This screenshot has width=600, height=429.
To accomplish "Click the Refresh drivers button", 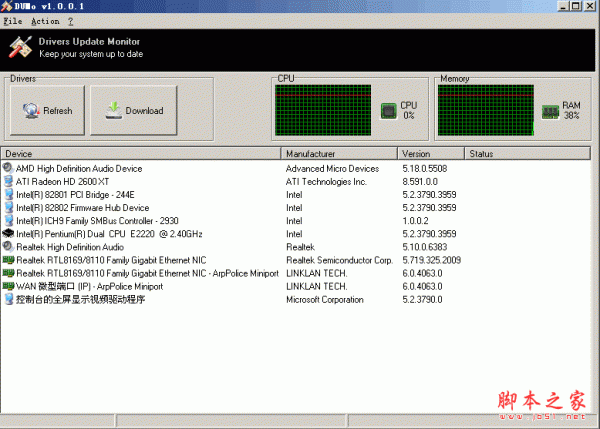I will (47, 110).
